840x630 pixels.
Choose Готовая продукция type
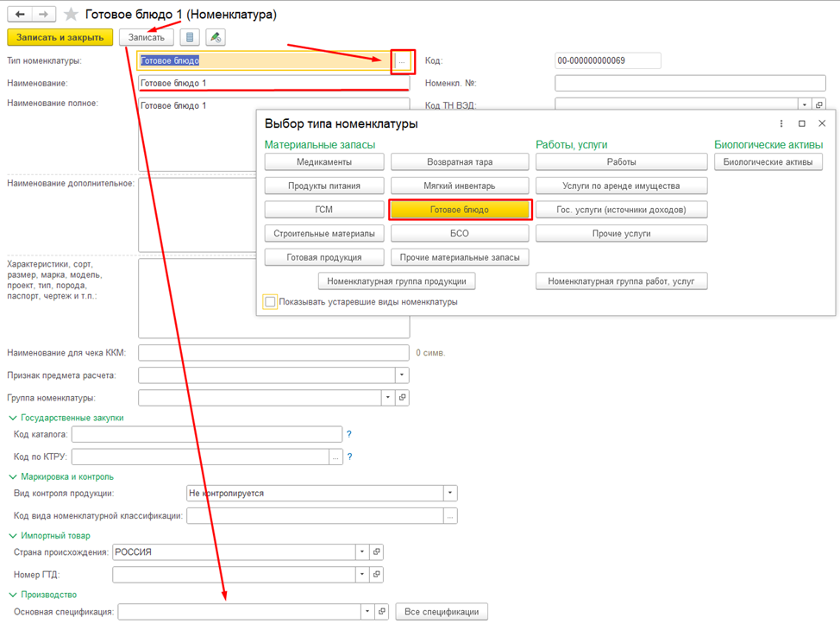[x=324, y=257]
